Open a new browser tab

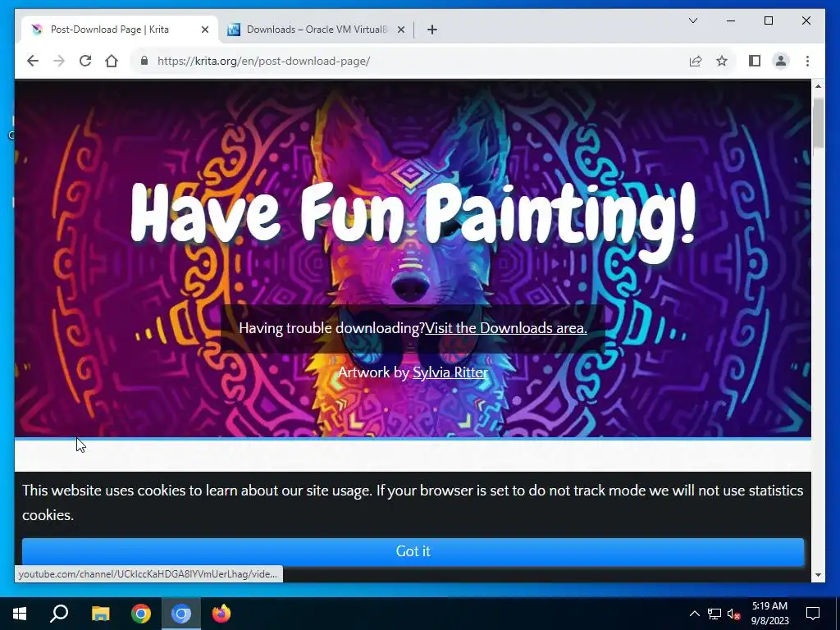coord(432,30)
